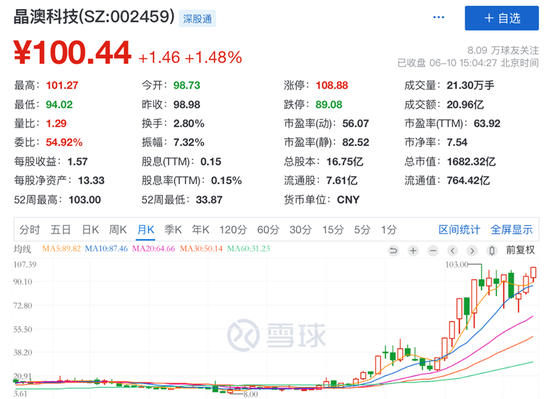550x399 pixels.
Task: Click the MA60:31.23 indicator label
Action: pos(248,249)
